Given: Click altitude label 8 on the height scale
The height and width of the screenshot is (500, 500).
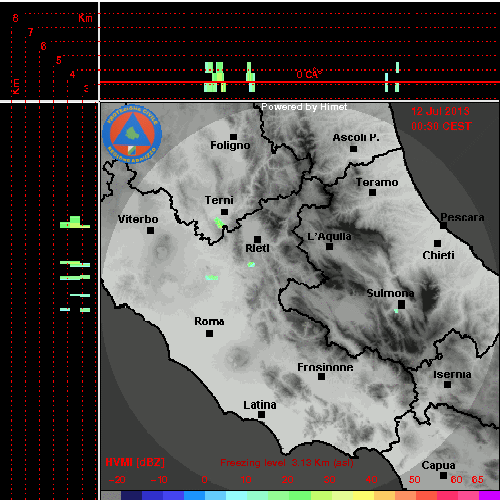Looking at the screenshot, I should pyautogui.click(x=15, y=18).
